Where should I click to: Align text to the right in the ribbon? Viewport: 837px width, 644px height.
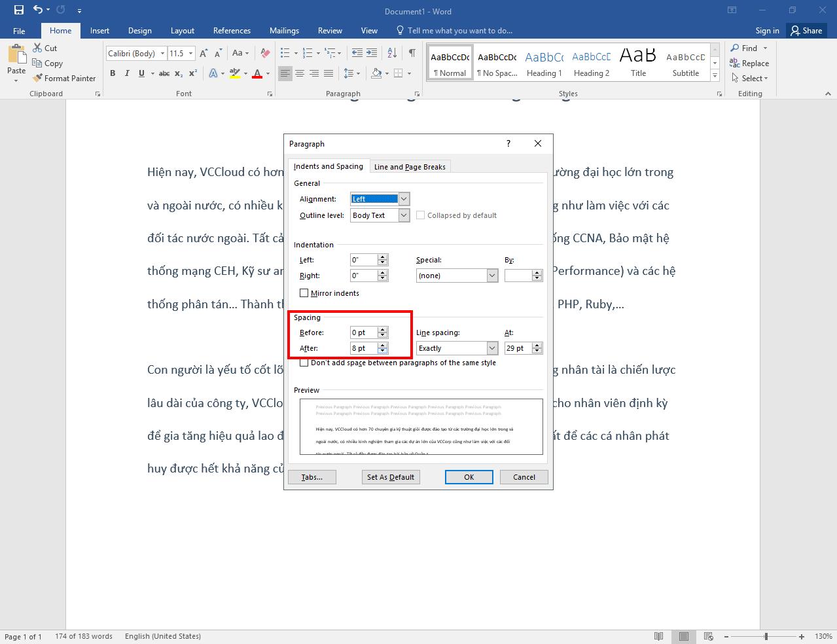coord(314,73)
